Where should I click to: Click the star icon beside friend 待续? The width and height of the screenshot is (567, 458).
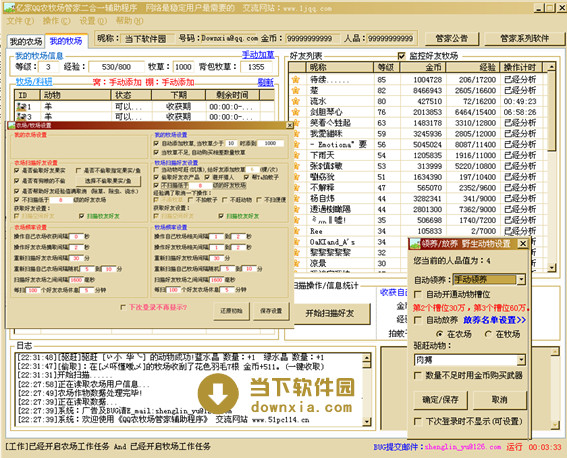click(x=296, y=80)
